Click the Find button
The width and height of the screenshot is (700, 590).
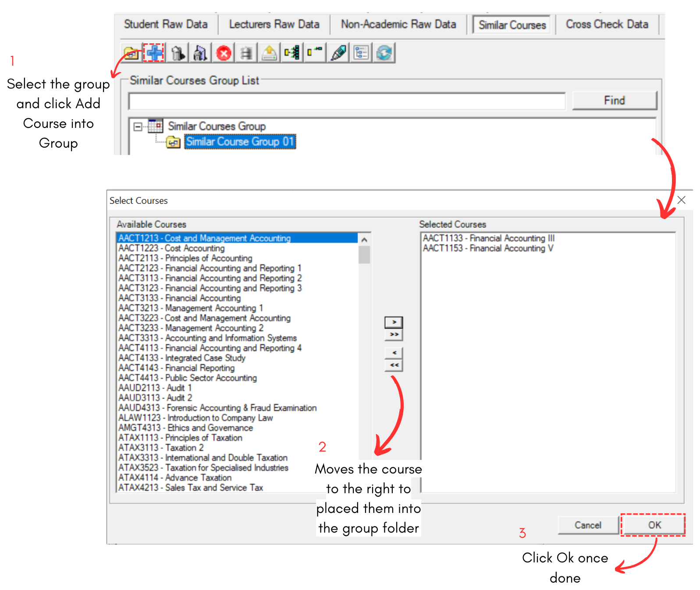(x=615, y=100)
